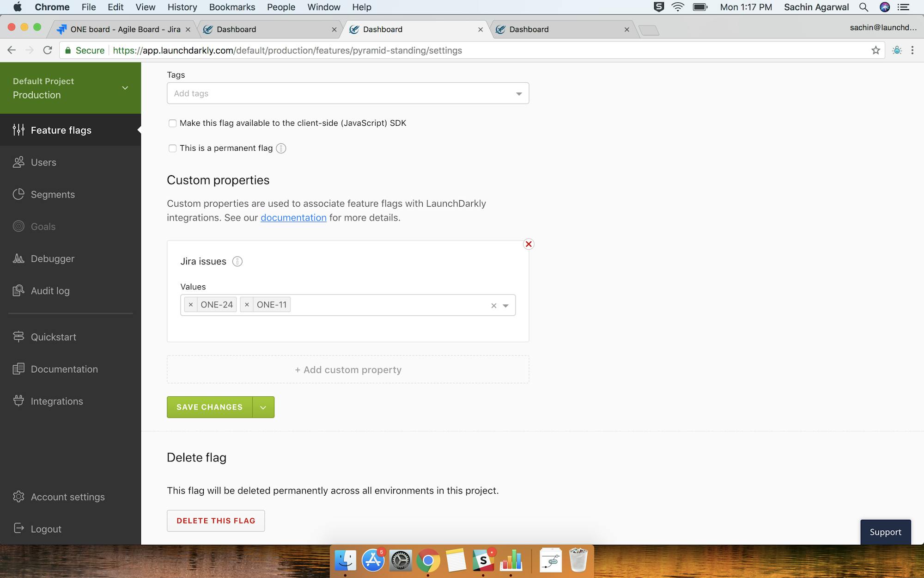Click the Debugger icon in sidebar
This screenshot has width=924, height=578.
18,258
